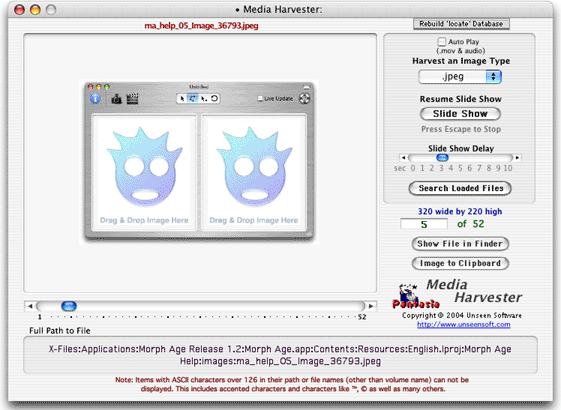Click the Copyright 2004 Unseen Software text
Image resolution: width=561 pixels, height=410 pixels.
(462, 315)
